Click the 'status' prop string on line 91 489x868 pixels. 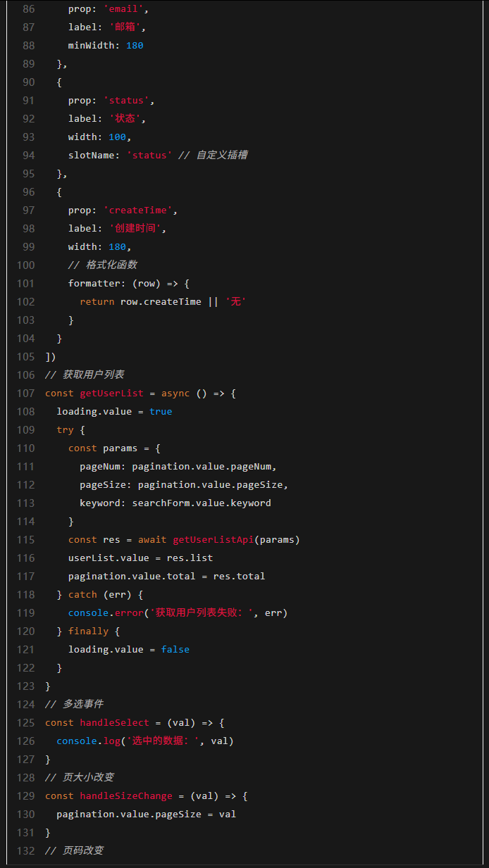[x=128, y=101]
